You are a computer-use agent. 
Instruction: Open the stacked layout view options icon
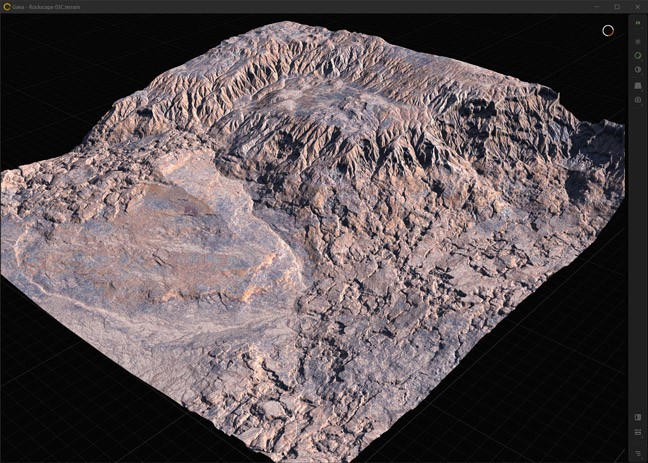pyautogui.click(x=638, y=433)
